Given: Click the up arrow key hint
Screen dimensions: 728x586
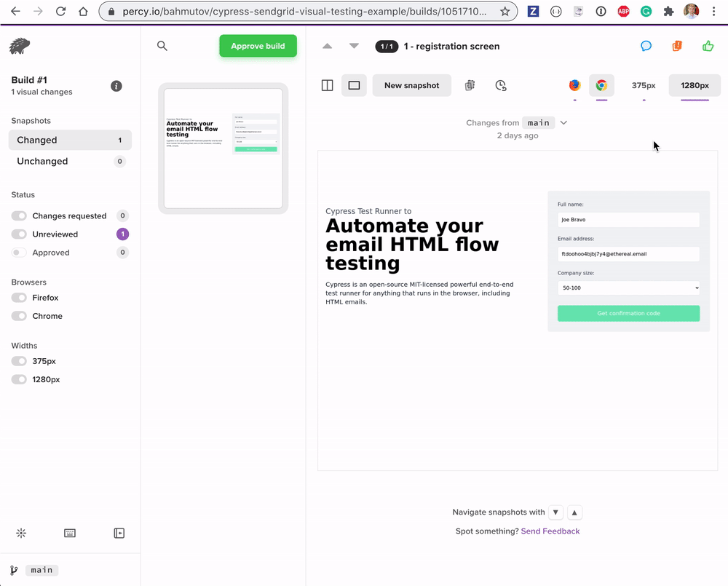Looking at the screenshot, I should pos(574,512).
